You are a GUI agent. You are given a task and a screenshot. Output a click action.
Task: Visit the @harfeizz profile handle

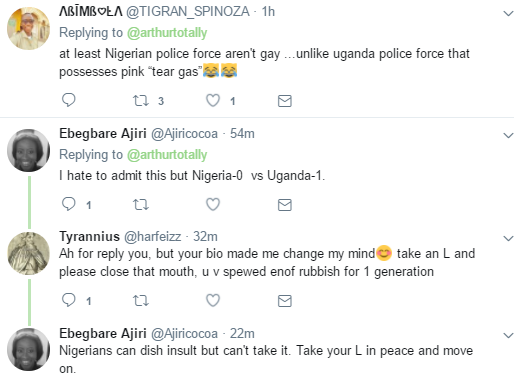152,236
